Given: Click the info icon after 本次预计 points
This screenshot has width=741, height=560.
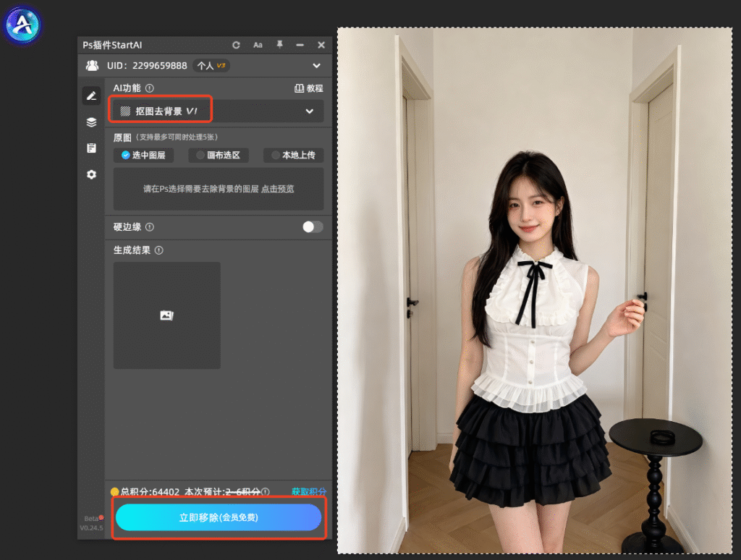Looking at the screenshot, I should (266, 491).
